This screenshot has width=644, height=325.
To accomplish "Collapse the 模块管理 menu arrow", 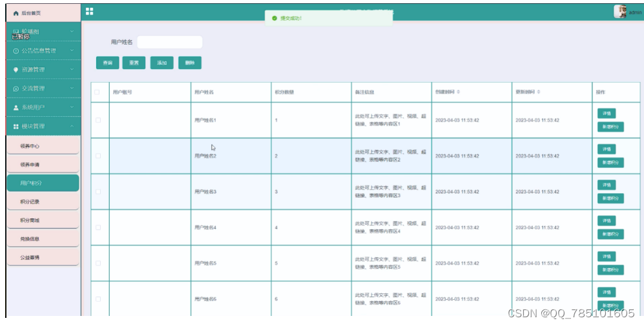I will 72,126.
